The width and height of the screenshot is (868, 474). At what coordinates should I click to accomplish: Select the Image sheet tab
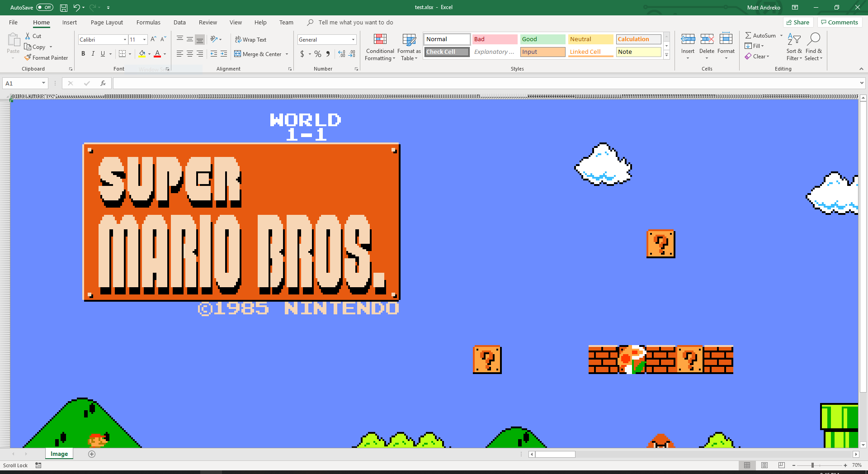click(59, 454)
